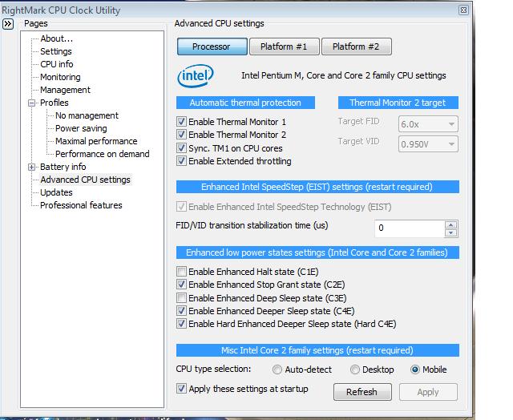Click the FID/VID transition stabilization time field
513x420 pixels.
[410, 228]
